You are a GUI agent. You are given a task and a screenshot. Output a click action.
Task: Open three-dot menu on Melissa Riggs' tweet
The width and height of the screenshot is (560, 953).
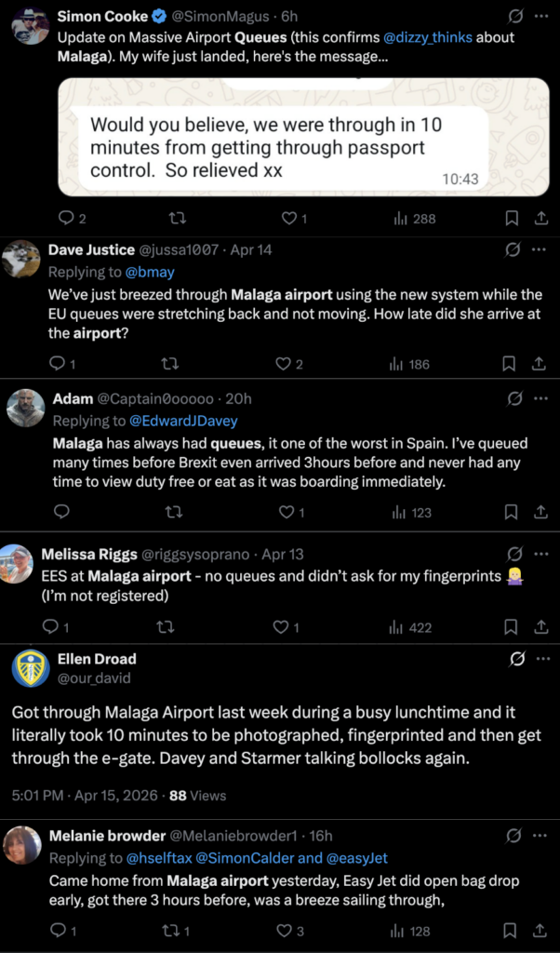point(540,553)
